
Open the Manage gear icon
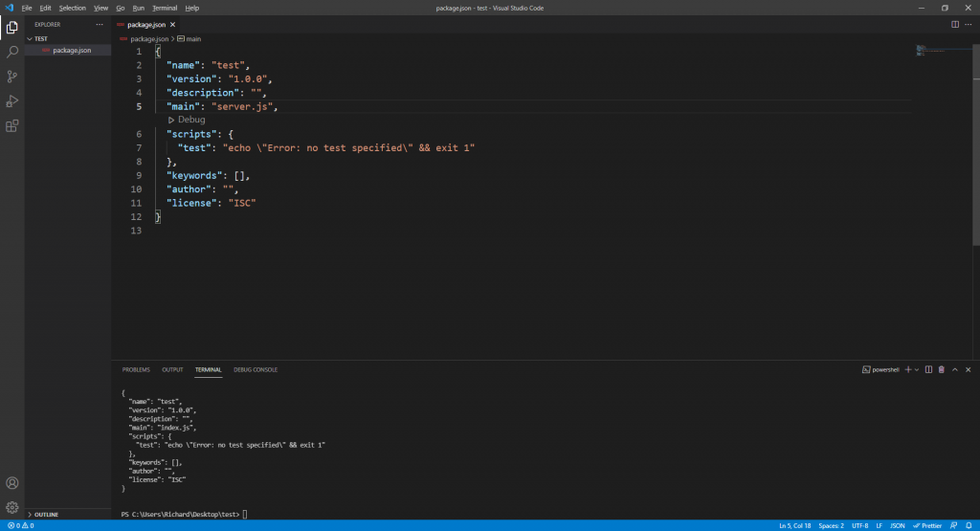tap(11, 507)
